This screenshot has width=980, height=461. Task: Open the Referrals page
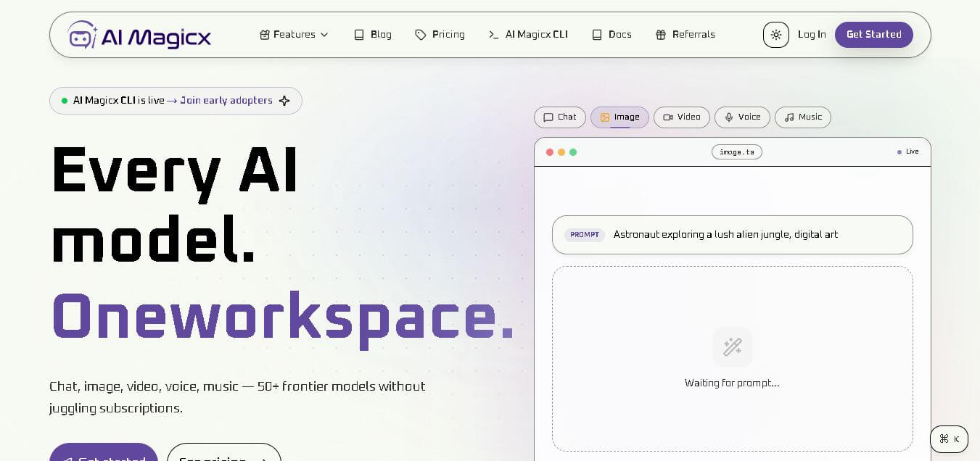tap(685, 35)
